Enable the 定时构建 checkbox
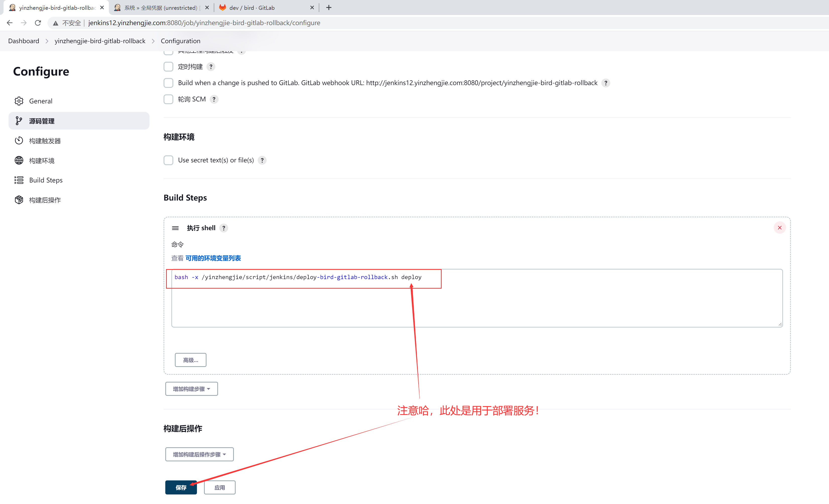This screenshot has width=829, height=504. 168,67
